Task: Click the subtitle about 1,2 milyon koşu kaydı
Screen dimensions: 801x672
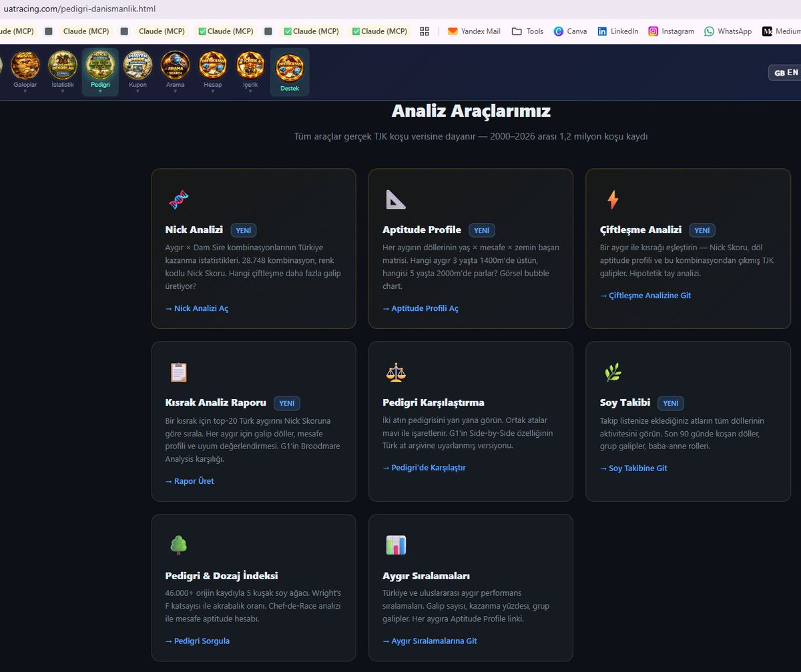Action: (471, 137)
